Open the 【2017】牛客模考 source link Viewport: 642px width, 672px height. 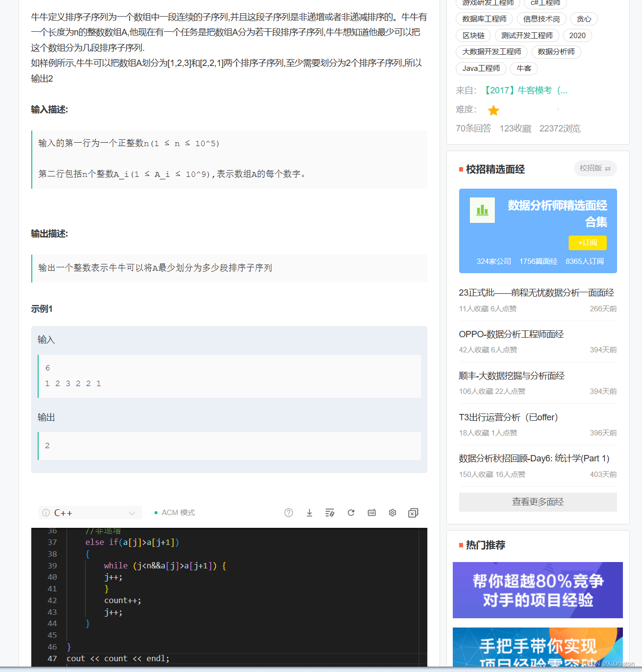click(x=525, y=90)
